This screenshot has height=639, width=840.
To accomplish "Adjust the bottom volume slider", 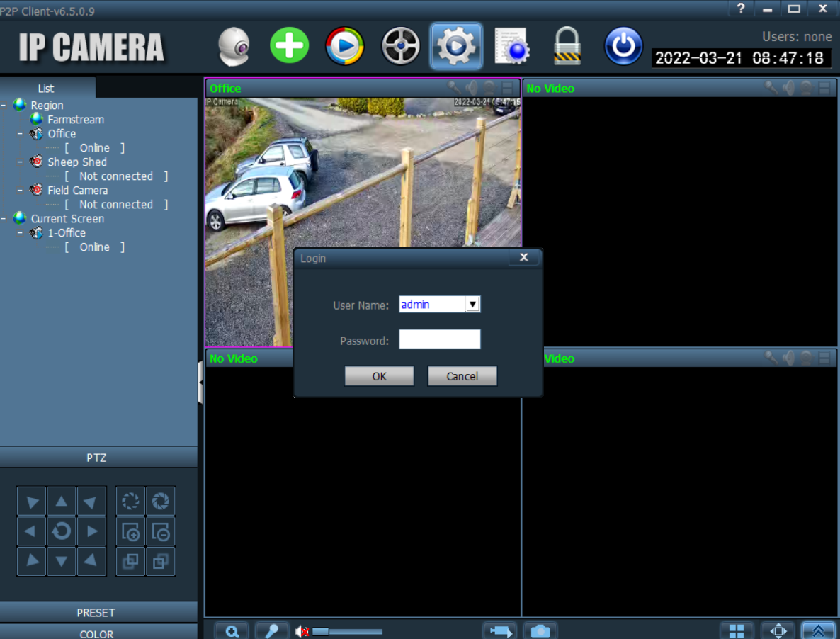I will point(347,632).
